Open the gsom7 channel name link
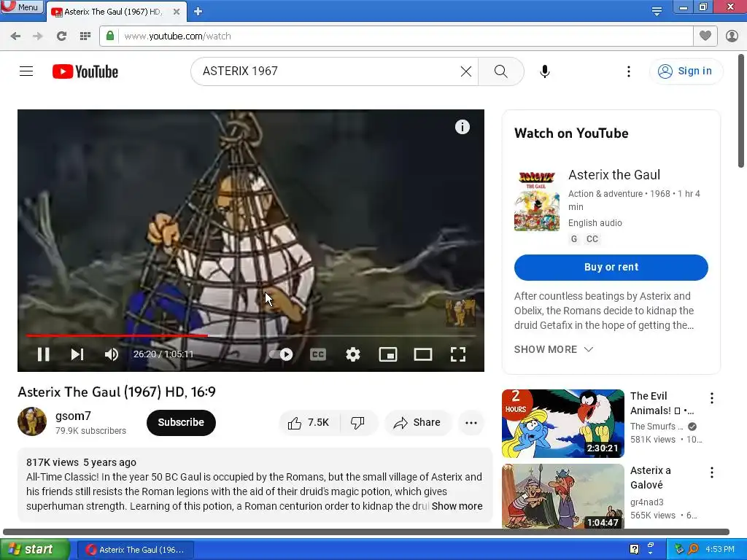 click(73, 416)
